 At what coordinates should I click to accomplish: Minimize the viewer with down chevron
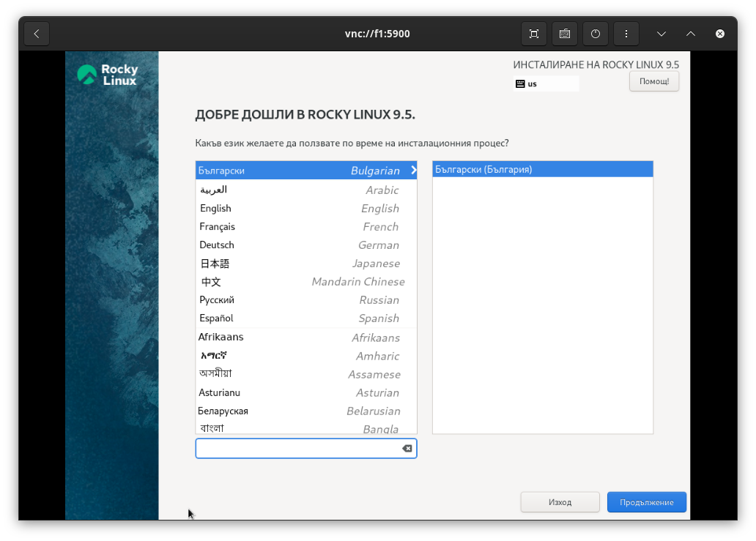click(x=661, y=34)
